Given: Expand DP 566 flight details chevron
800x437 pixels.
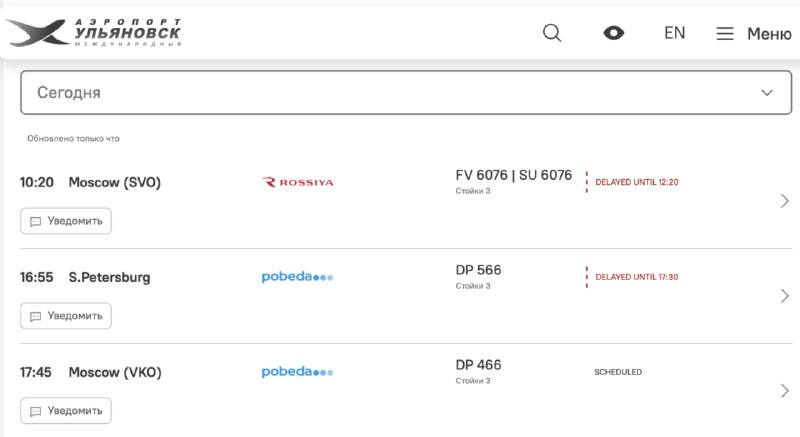Looking at the screenshot, I should click(785, 296).
